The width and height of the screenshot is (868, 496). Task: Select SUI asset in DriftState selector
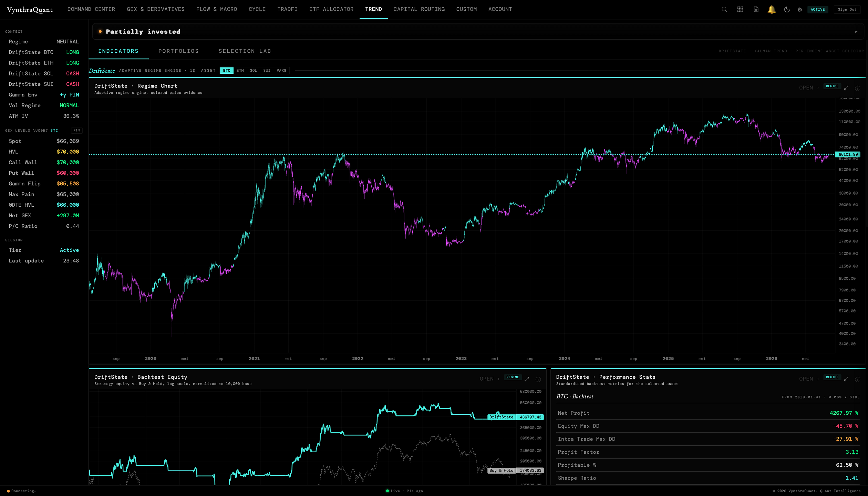[267, 71]
